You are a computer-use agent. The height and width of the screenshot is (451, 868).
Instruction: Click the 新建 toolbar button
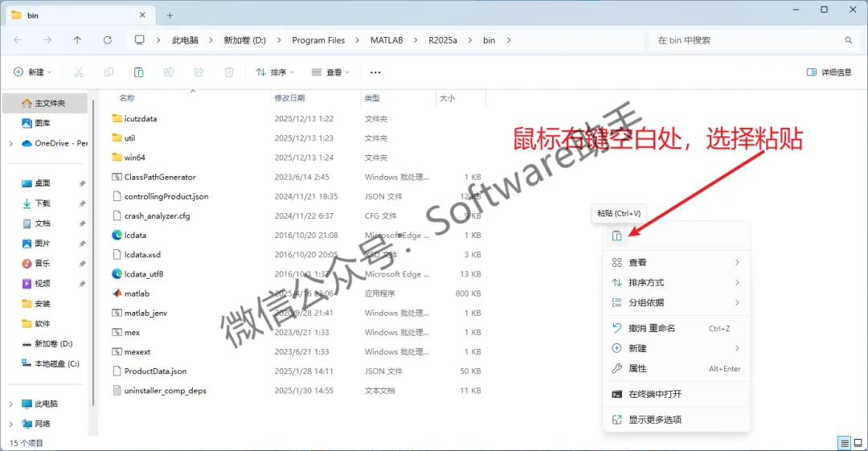point(33,72)
